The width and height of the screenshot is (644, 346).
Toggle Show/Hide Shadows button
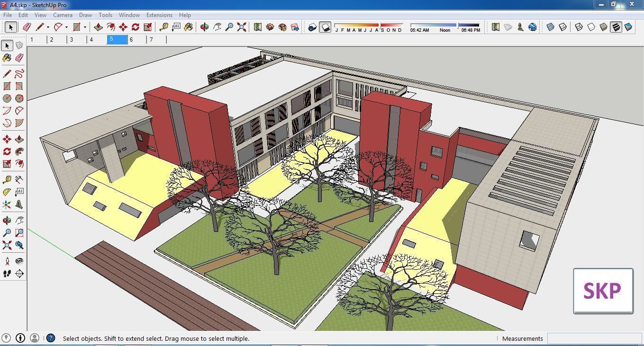pos(325,27)
